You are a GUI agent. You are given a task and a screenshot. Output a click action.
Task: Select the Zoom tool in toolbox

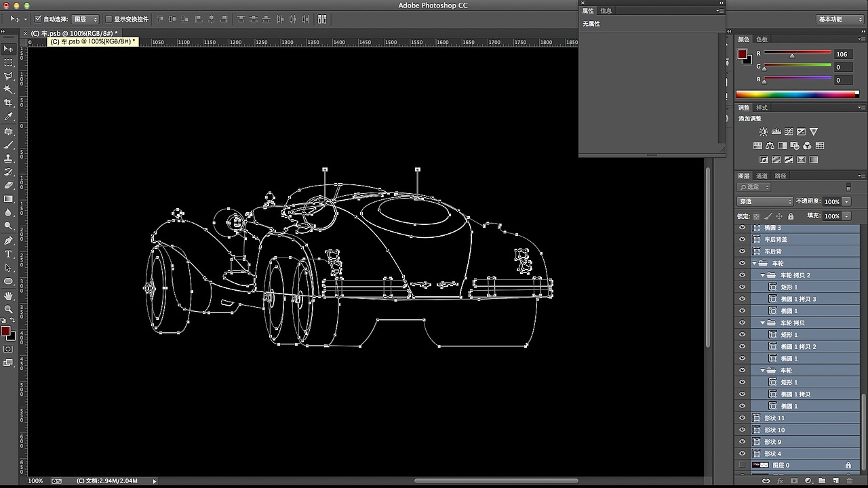pyautogui.click(x=9, y=309)
